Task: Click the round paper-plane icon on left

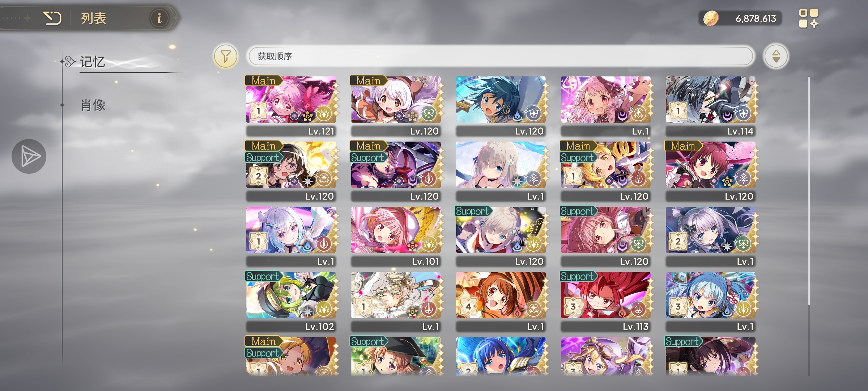Action: click(x=29, y=156)
